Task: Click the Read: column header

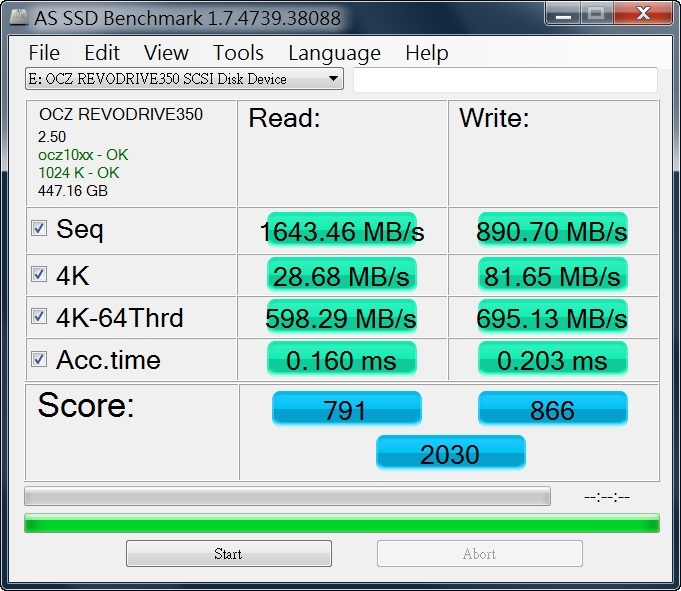Action: 284,118
